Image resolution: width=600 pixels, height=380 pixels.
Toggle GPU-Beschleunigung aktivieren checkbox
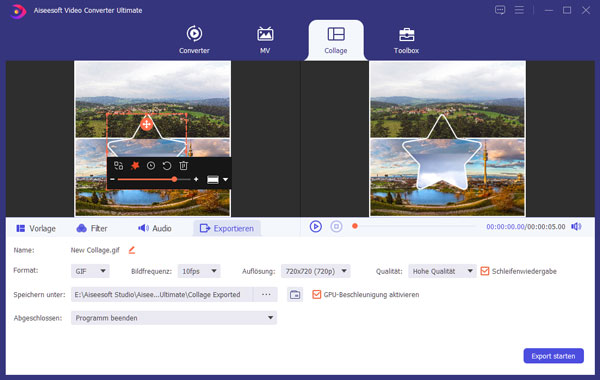coord(316,294)
